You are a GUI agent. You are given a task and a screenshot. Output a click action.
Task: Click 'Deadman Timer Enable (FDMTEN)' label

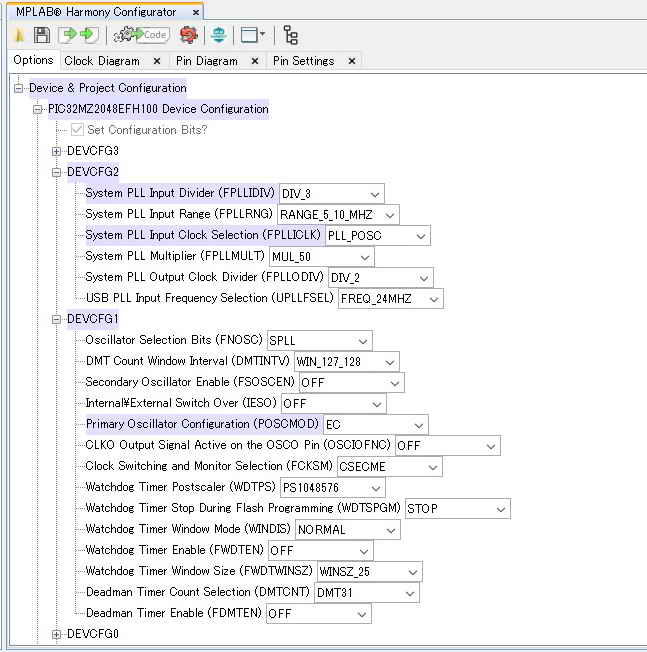click(x=173, y=613)
